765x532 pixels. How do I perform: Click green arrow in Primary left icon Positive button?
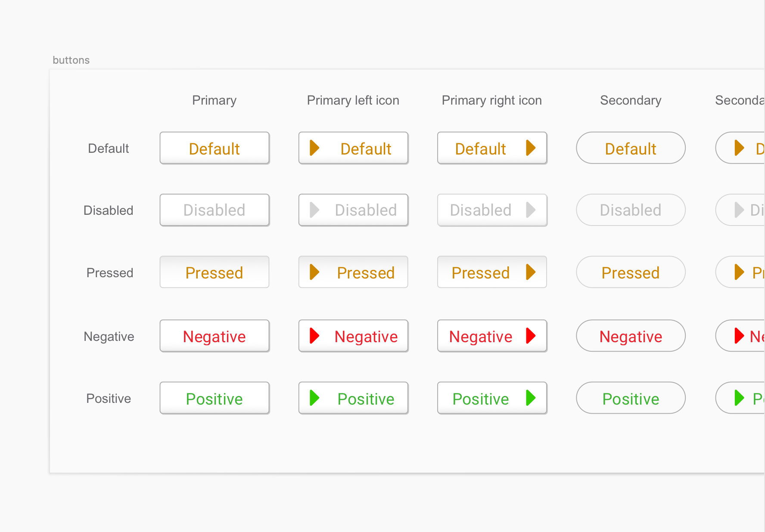(315, 398)
